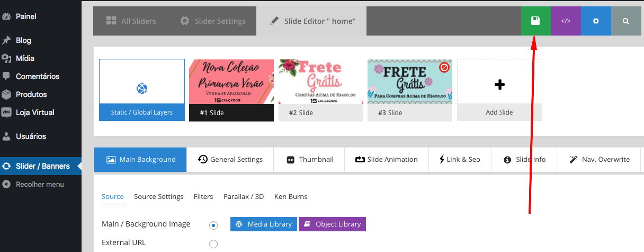Open Produtos in the sidebar menu

tap(31, 94)
